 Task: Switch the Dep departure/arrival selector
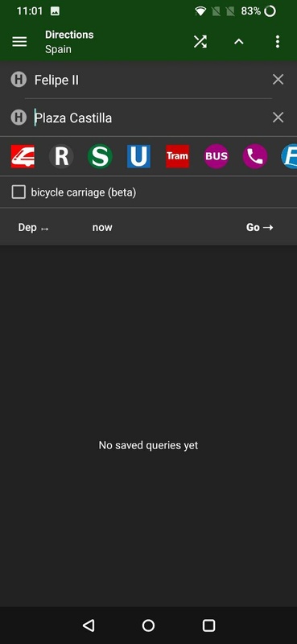[33, 228]
